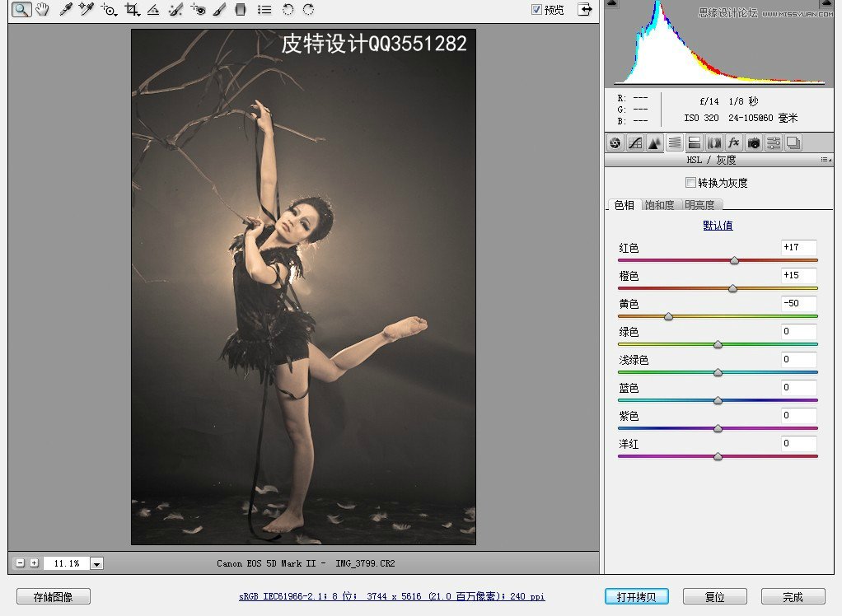Pick the Straighten tool
Viewport: 842px width, 616px height.
tap(153, 10)
